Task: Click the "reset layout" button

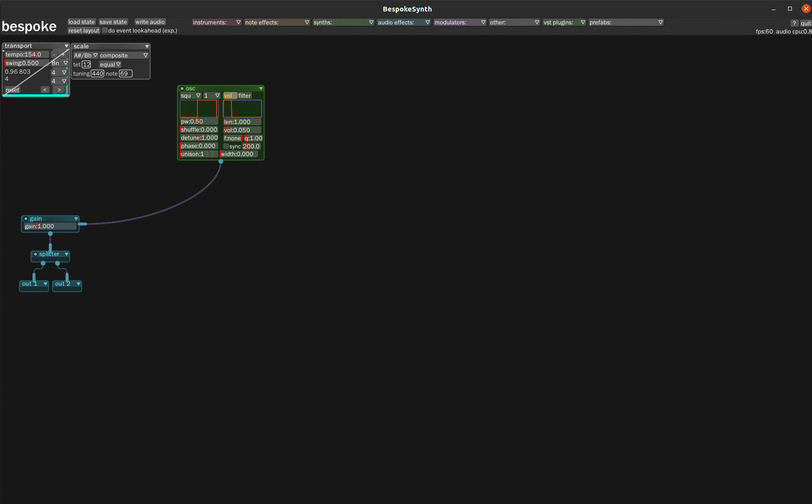Action: click(83, 30)
